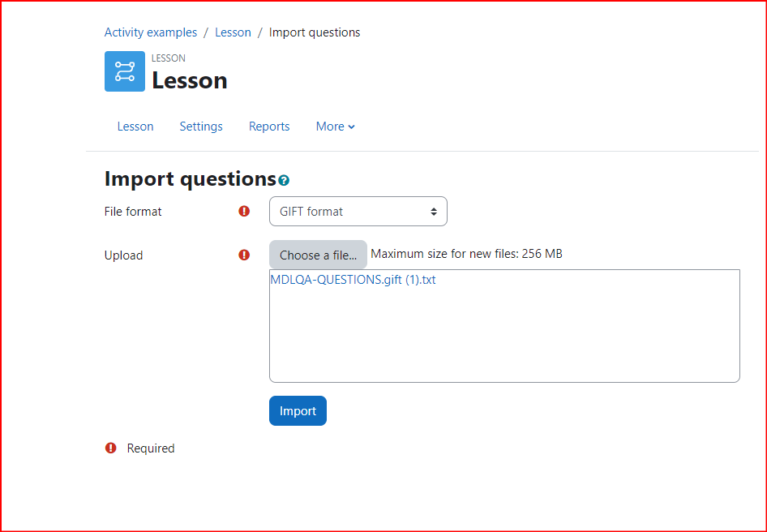The image size is (767, 532).
Task: Click the File format label
Action: [133, 212]
